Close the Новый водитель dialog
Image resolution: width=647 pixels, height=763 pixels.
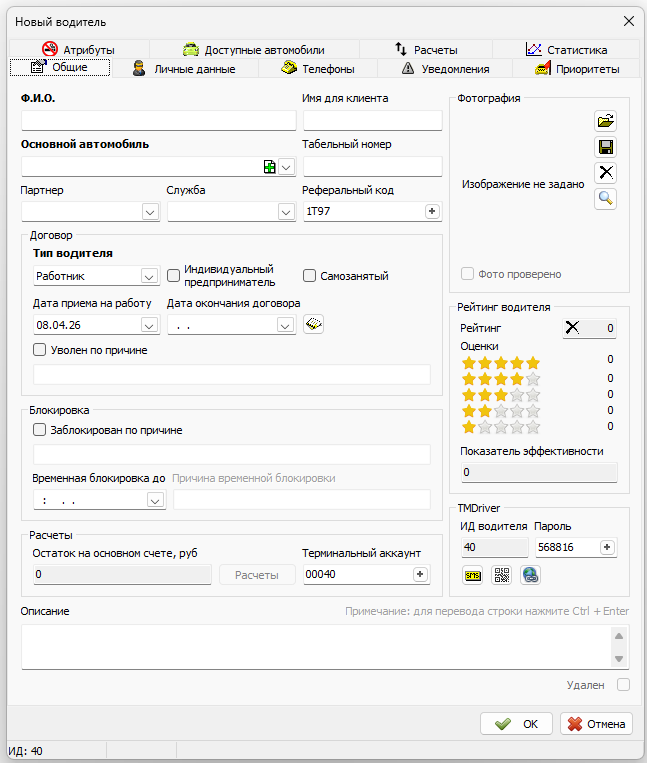(x=629, y=21)
